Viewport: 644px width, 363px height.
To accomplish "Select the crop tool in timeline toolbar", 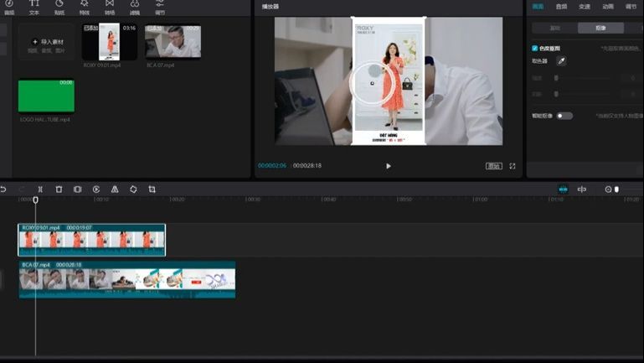I will [x=152, y=189].
